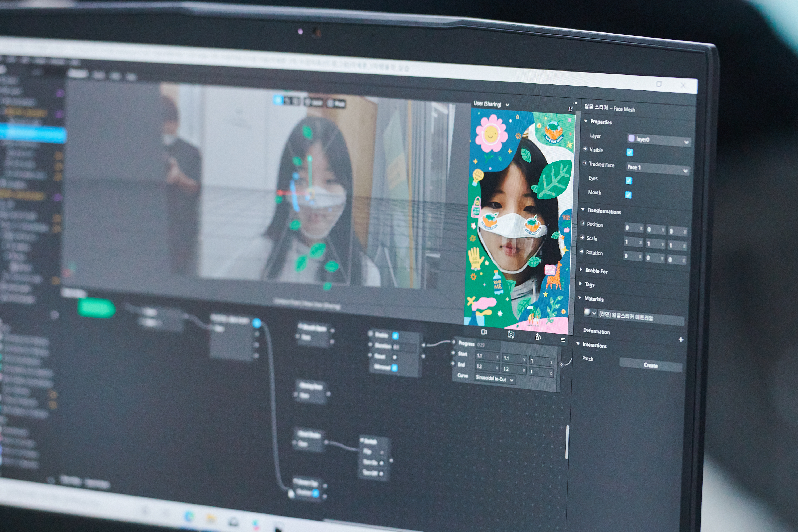Click the arrow icon beside Position
The width and height of the screenshot is (798, 532).
click(x=583, y=223)
